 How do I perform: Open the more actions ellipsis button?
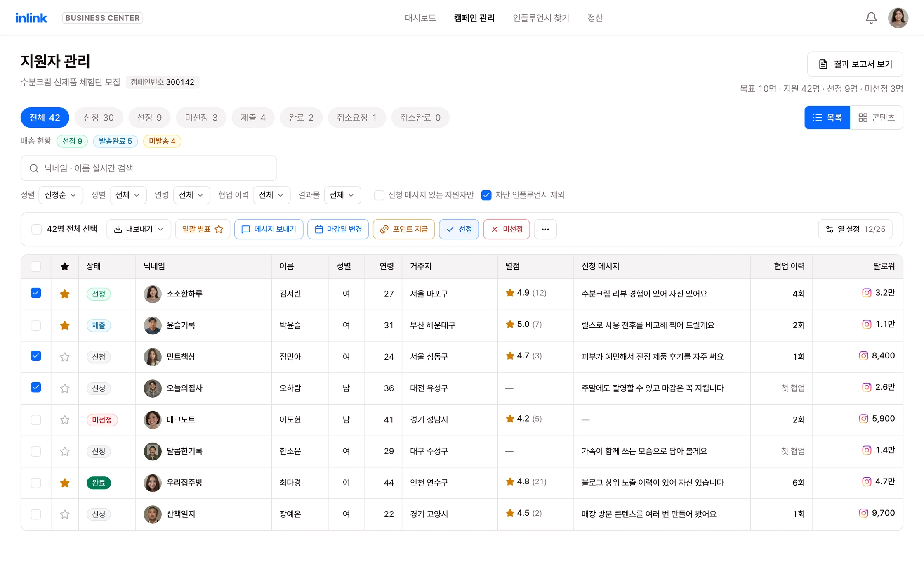pyautogui.click(x=545, y=229)
